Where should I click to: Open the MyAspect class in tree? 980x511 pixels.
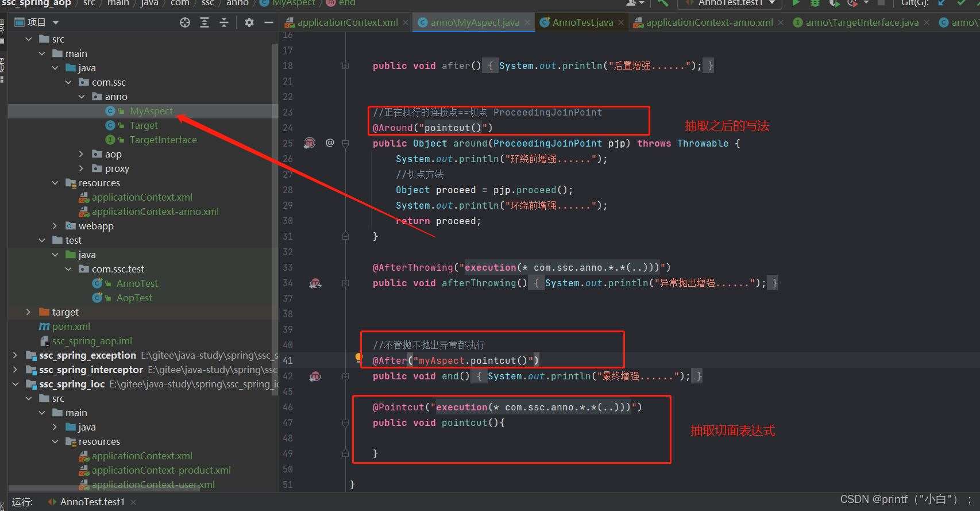pos(151,111)
